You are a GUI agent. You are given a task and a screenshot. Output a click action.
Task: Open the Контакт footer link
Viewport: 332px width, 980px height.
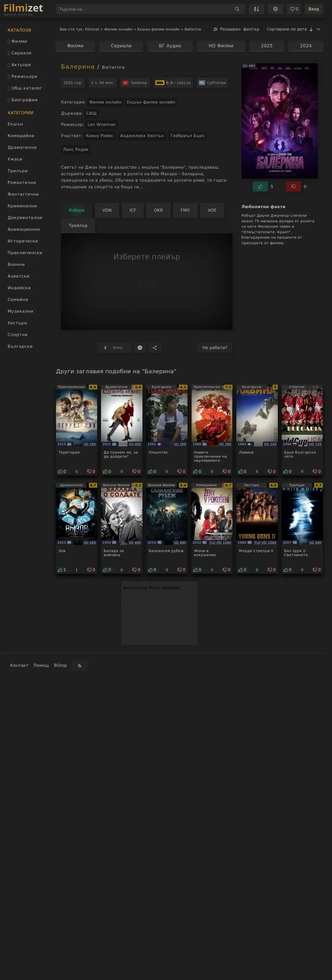(19, 666)
